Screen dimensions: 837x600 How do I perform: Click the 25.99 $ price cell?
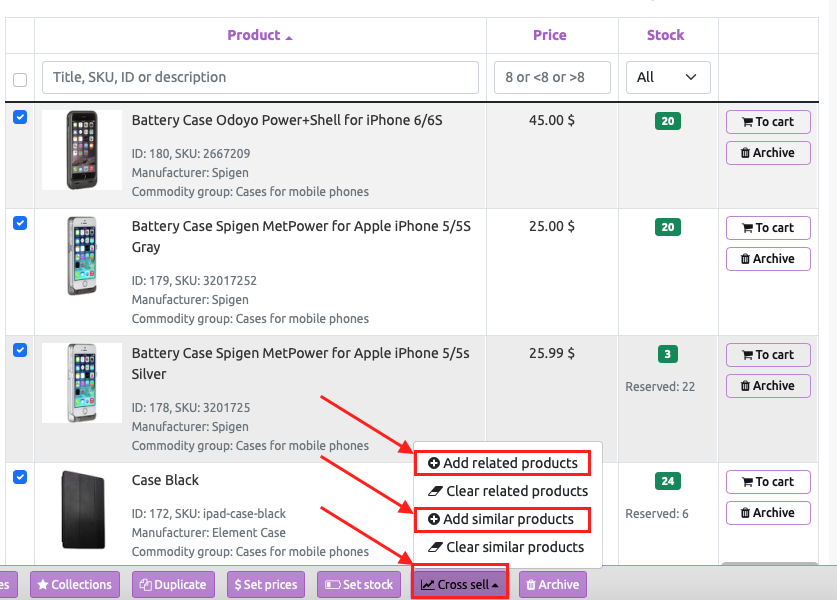pos(552,353)
